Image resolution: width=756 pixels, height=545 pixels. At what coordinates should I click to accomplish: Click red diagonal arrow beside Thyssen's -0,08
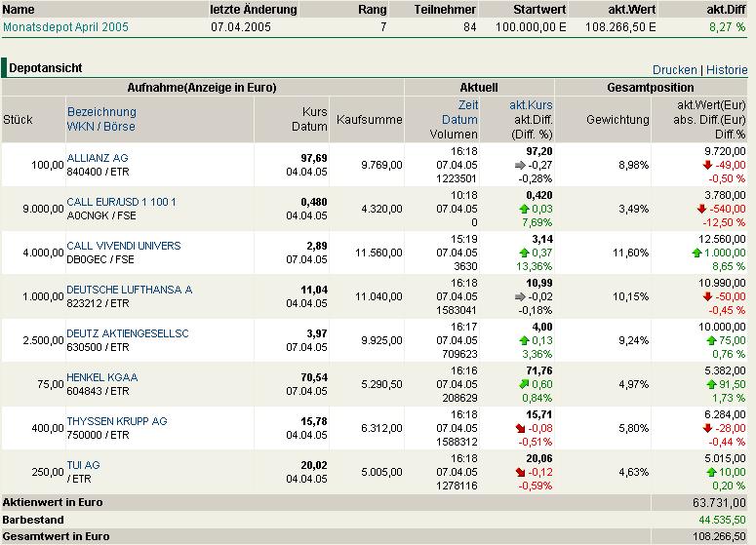[x=519, y=429]
